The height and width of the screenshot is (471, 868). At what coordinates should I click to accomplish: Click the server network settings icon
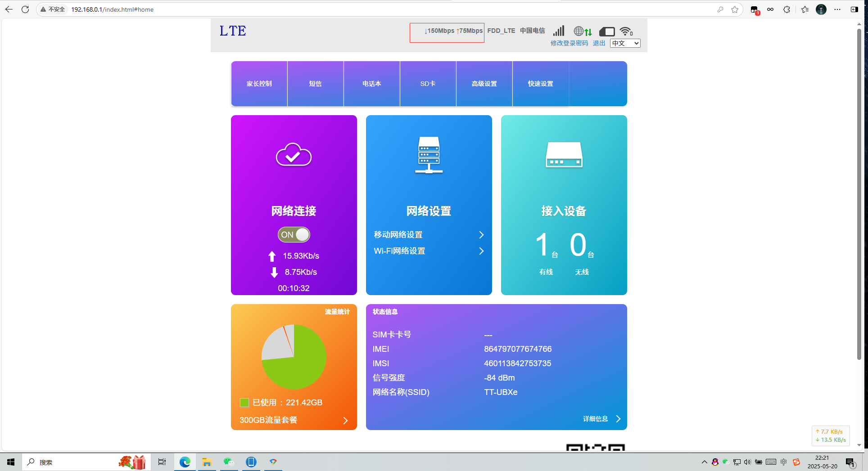(429, 155)
